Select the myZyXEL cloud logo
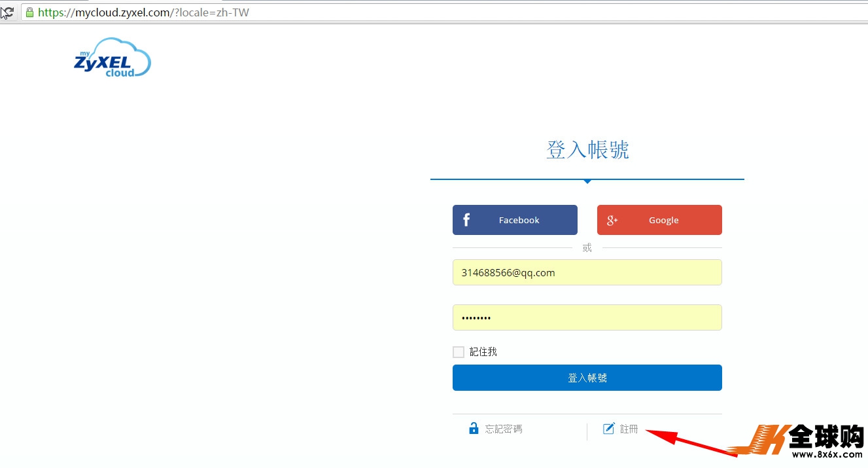 112,58
